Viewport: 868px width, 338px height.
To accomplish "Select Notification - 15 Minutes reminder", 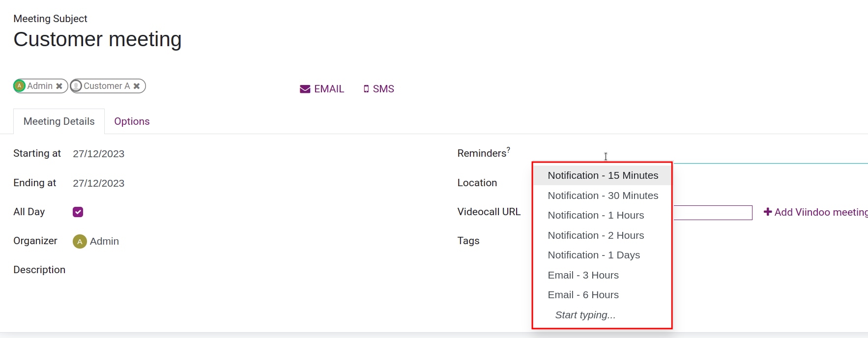I will 603,175.
